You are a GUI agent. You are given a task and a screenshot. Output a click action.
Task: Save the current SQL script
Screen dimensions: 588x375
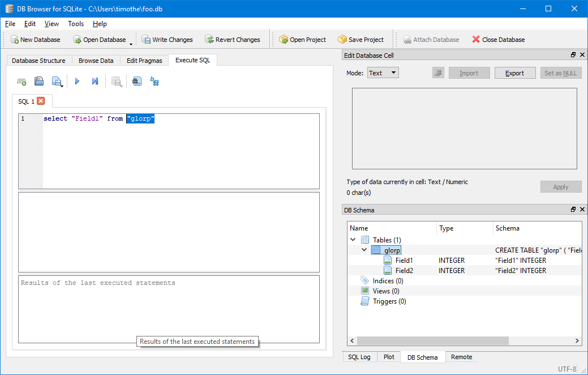pyautogui.click(x=57, y=81)
